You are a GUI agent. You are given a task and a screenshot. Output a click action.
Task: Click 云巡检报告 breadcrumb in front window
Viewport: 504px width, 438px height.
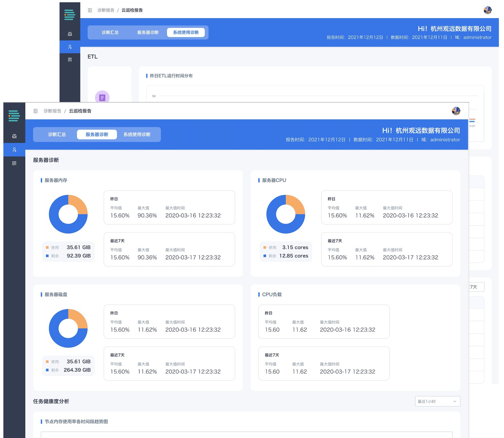click(80, 111)
